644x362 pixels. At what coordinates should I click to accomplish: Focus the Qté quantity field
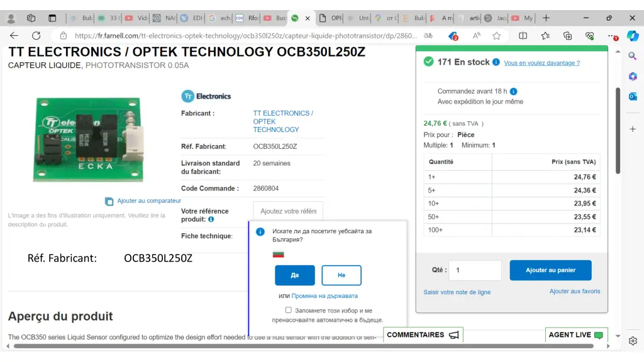(475, 270)
